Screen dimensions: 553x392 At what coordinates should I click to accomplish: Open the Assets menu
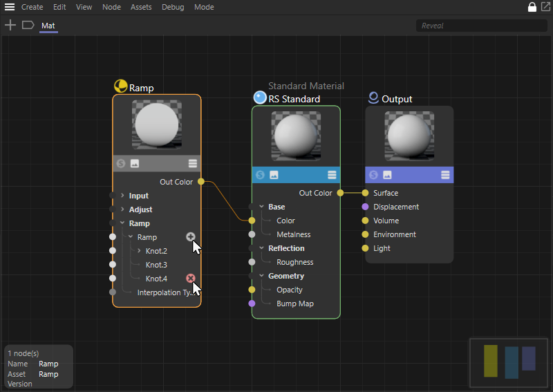point(141,7)
